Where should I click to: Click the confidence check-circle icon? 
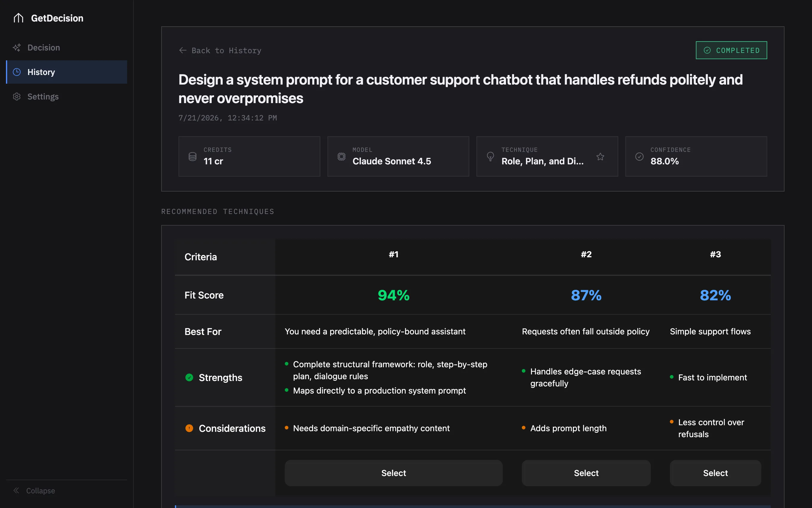[x=639, y=157]
